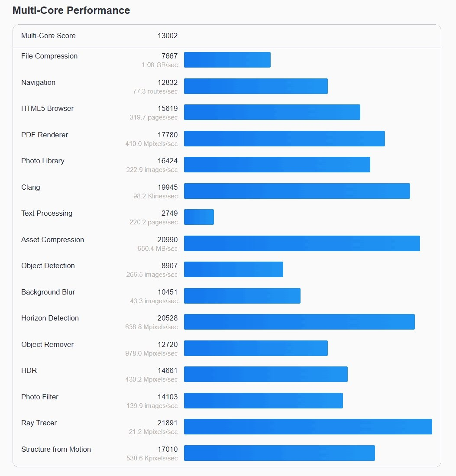Viewport: 456px width, 476px height.
Task: Click the Photo Library score 16424
Action: (x=168, y=161)
